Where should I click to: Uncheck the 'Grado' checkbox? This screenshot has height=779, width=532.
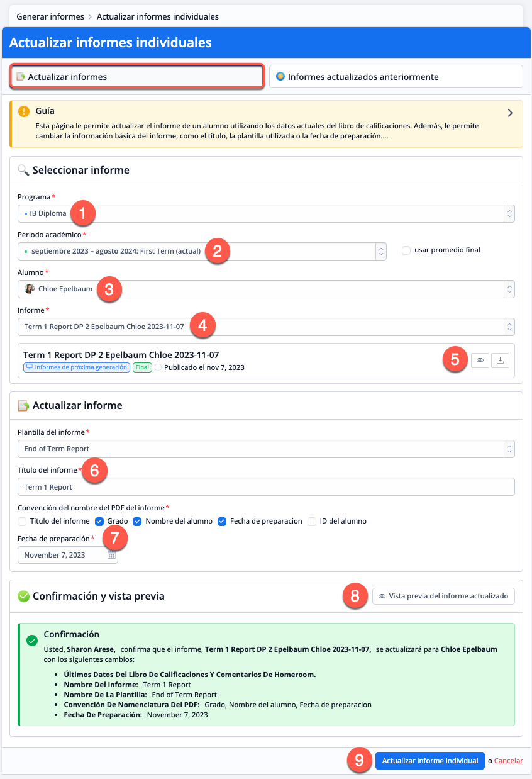[x=99, y=521]
